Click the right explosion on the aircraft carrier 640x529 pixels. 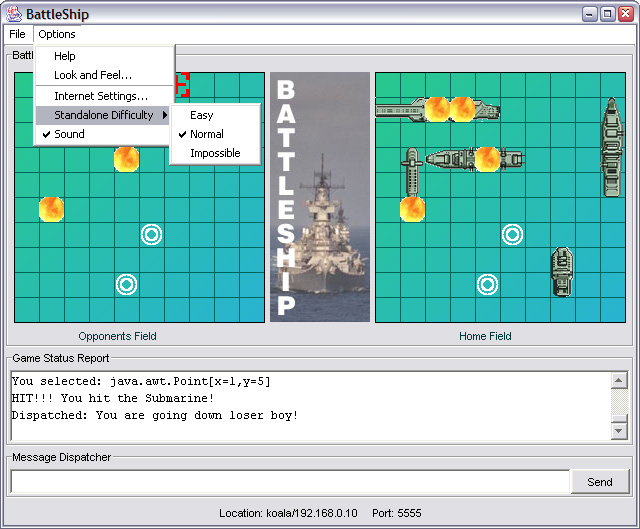462,109
